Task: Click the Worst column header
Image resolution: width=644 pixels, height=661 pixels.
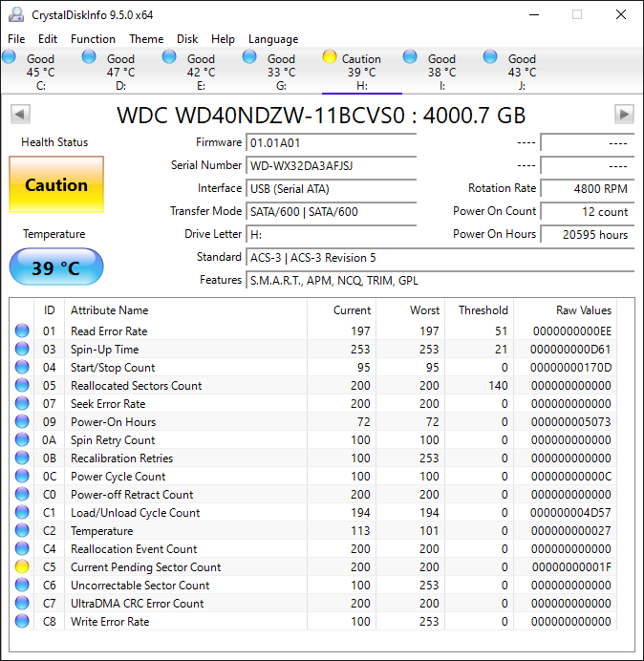Action: coord(410,310)
